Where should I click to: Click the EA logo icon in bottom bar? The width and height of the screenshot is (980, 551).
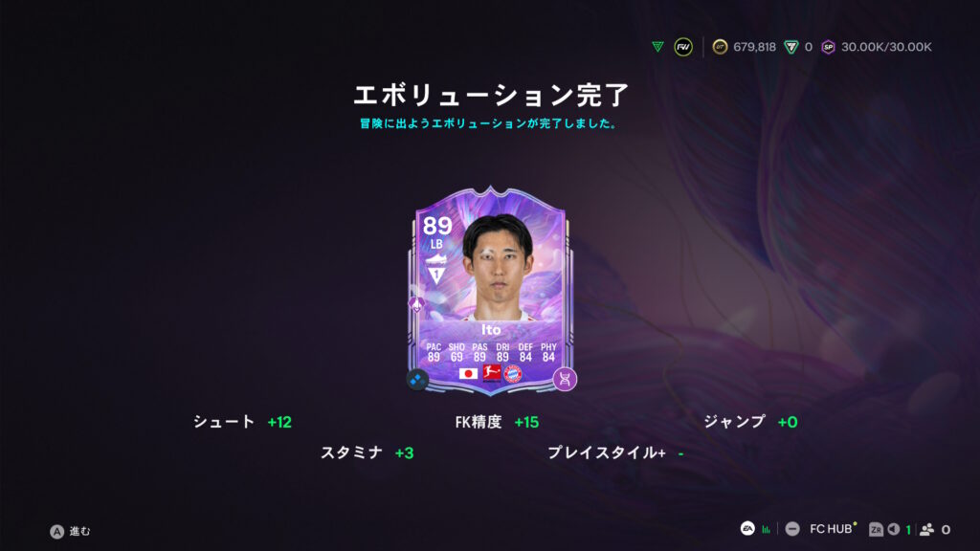coord(747,528)
